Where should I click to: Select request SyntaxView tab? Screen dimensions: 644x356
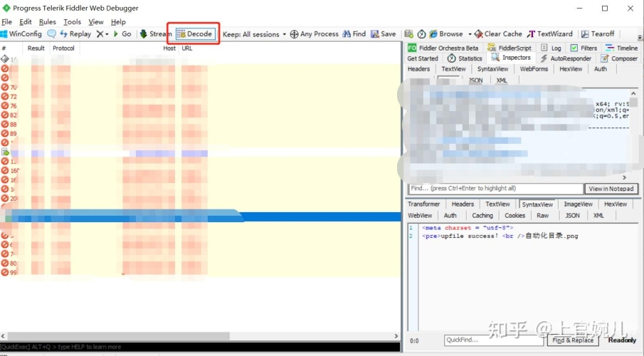(x=493, y=69)
